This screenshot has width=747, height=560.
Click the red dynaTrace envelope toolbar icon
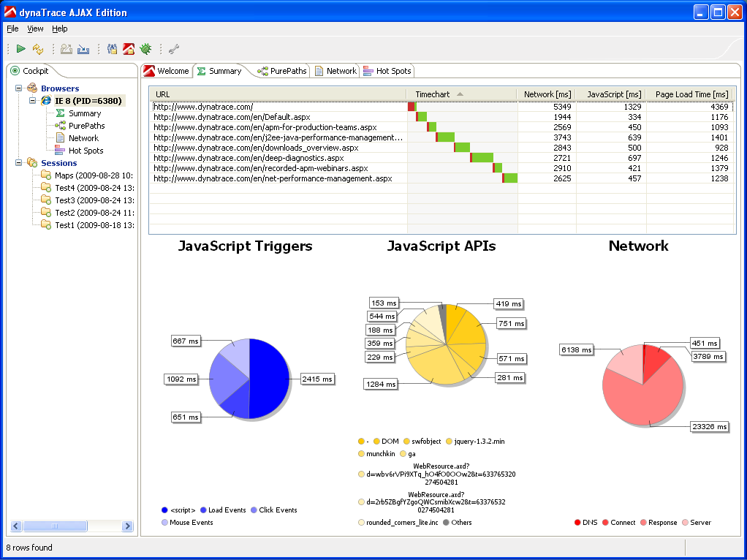tap(129, 48)
